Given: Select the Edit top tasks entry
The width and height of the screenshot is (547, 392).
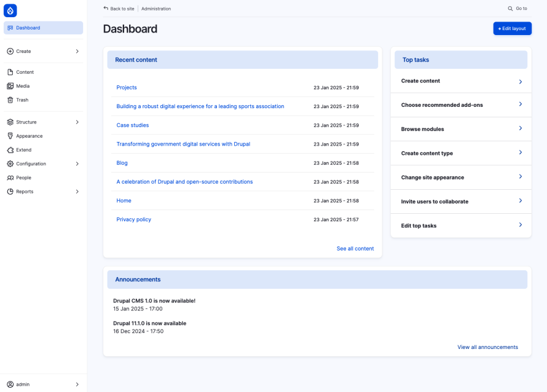Looking at the screenshot, I should [461, 225].
